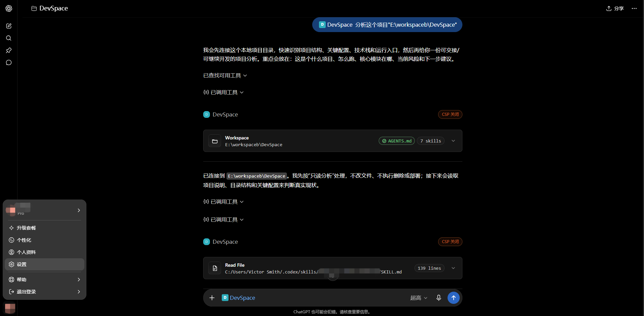The image size is (644, 316).
Task: Open 帮助 help submenu
Action: tap(45, 280)
